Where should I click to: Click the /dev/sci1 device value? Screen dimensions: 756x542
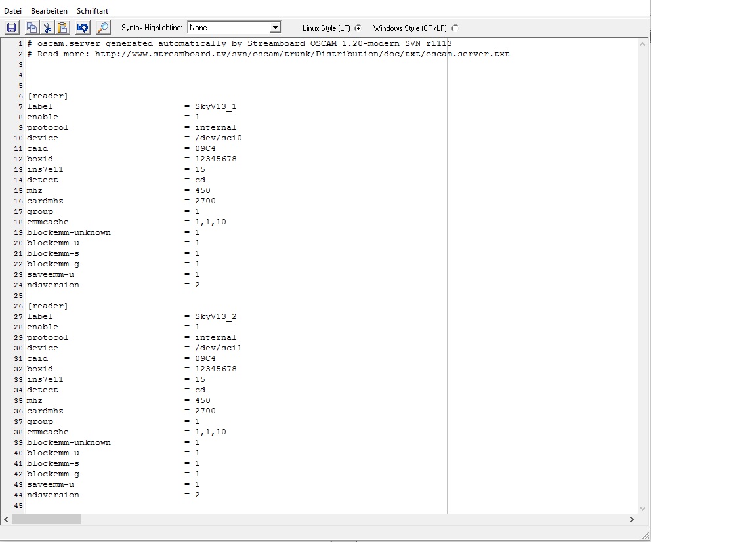pyautogui.click(x=218, y=348)
